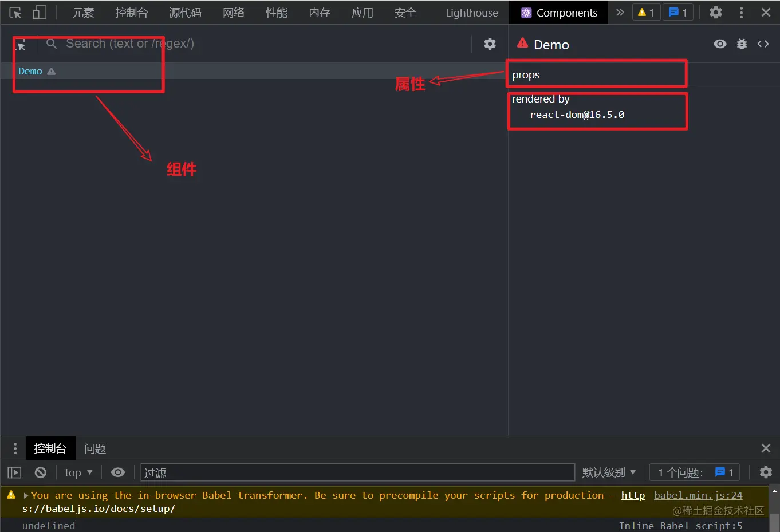Close the DevTools panel
This screenshot has width=780, height=532.
tap(766, 12)
